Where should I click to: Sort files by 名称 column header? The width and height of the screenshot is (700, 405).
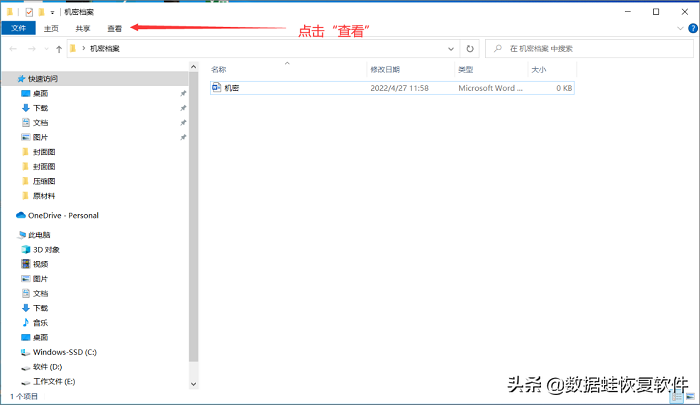[219, 70]
